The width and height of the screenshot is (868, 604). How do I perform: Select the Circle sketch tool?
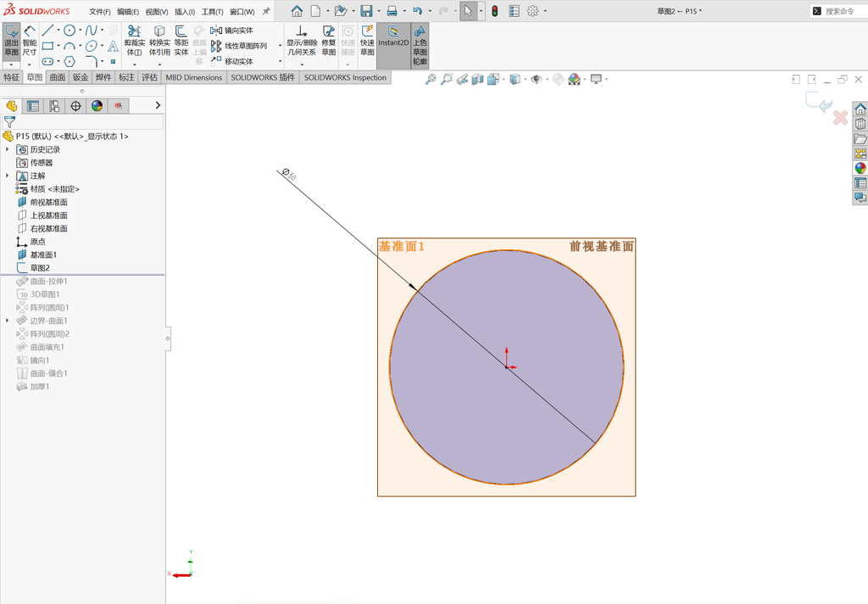tap(70, 31)
